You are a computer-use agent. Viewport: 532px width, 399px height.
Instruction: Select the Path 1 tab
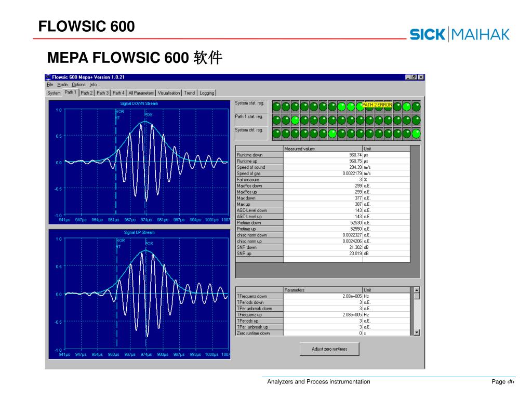tap(71, 92)
